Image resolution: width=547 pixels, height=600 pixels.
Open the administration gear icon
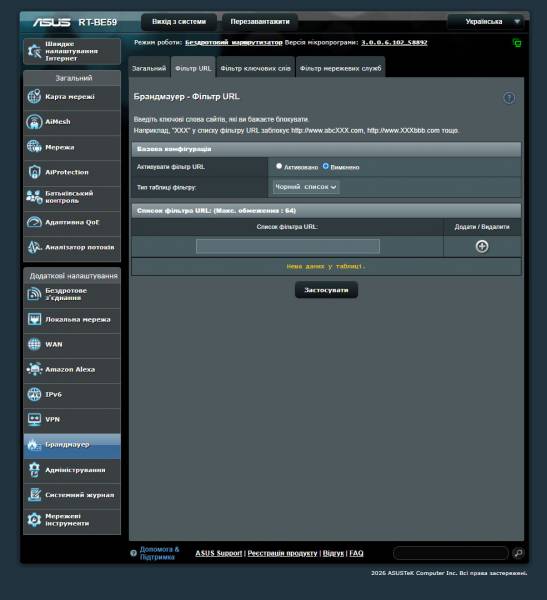[34, 470]
